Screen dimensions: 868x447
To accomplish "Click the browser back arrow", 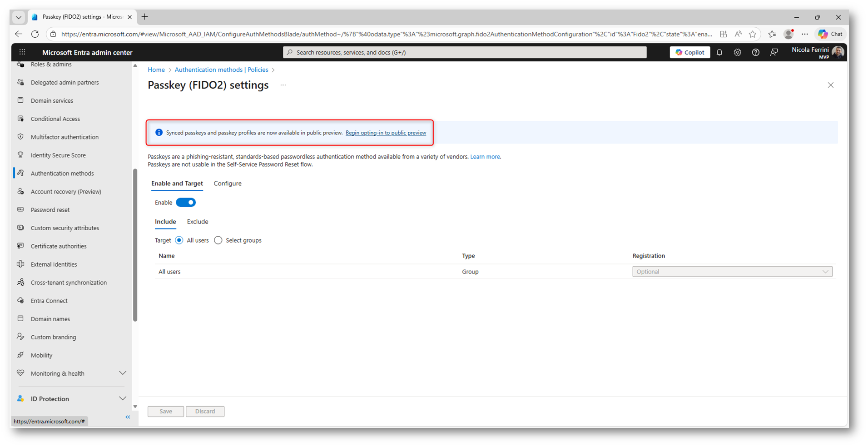I will 19,34.
